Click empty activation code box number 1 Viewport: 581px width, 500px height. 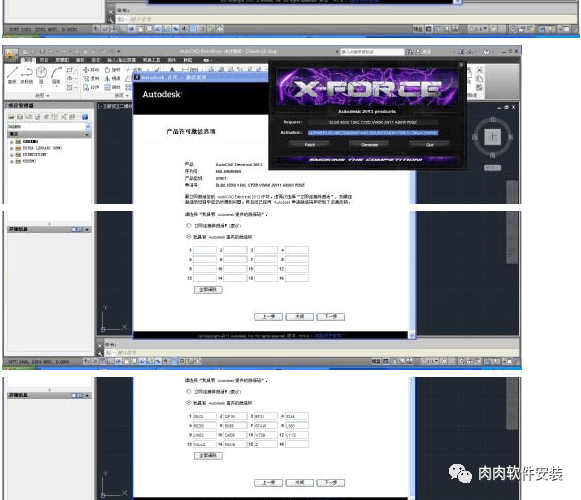click(205, 250)
